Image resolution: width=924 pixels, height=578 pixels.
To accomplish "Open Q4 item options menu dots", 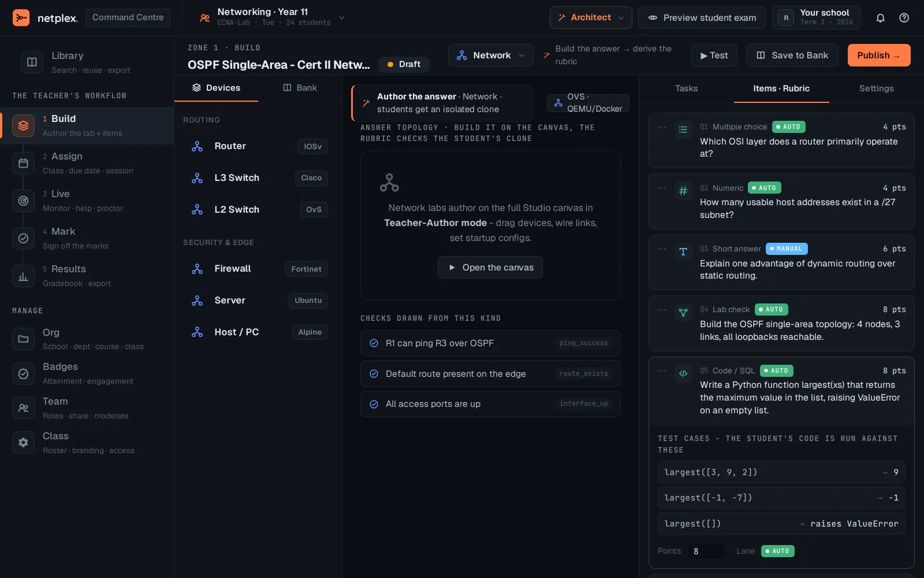I will tap(662, 310).
